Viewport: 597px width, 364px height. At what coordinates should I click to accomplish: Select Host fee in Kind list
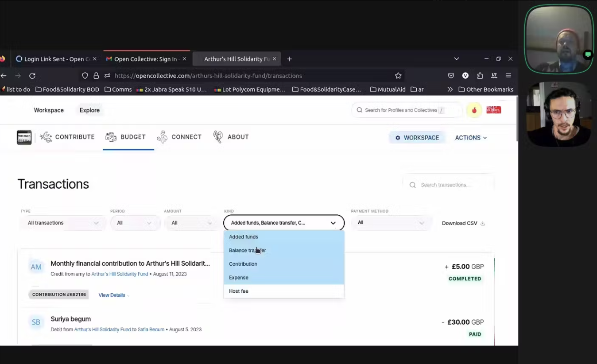(284, 291)
